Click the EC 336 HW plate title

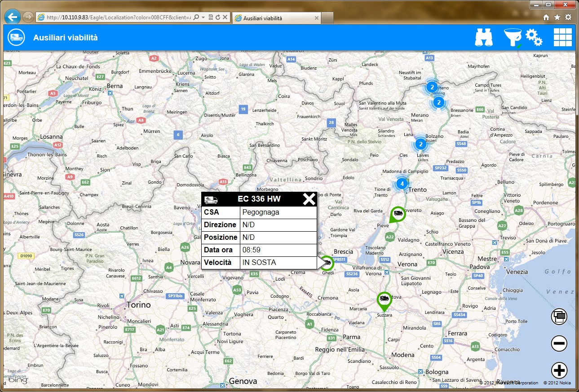point(259,199)
